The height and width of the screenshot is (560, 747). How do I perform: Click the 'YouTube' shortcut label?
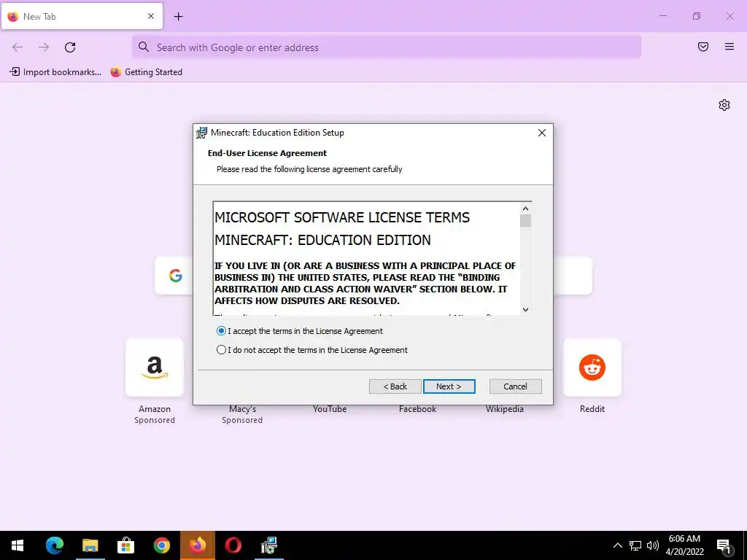[330, 409]
